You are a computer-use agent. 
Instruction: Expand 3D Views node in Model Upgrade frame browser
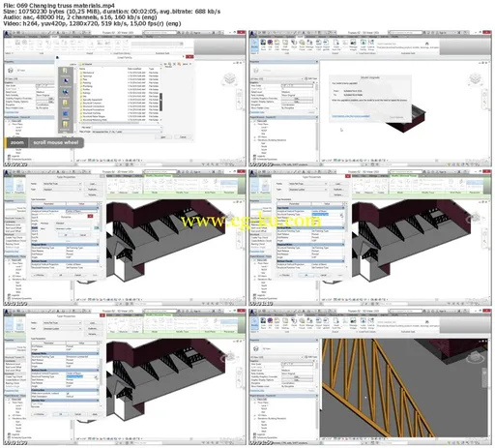[255, 136]
